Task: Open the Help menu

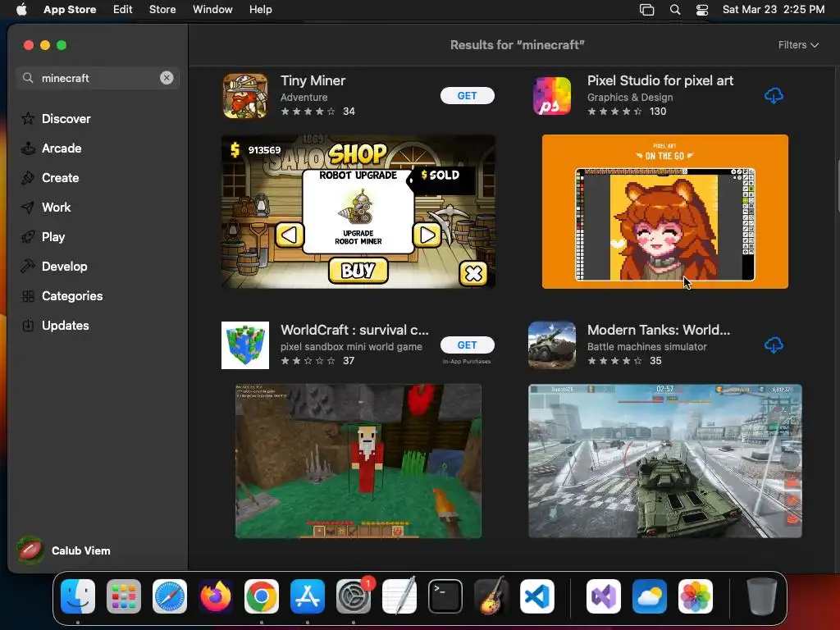Action: (260, 9)
